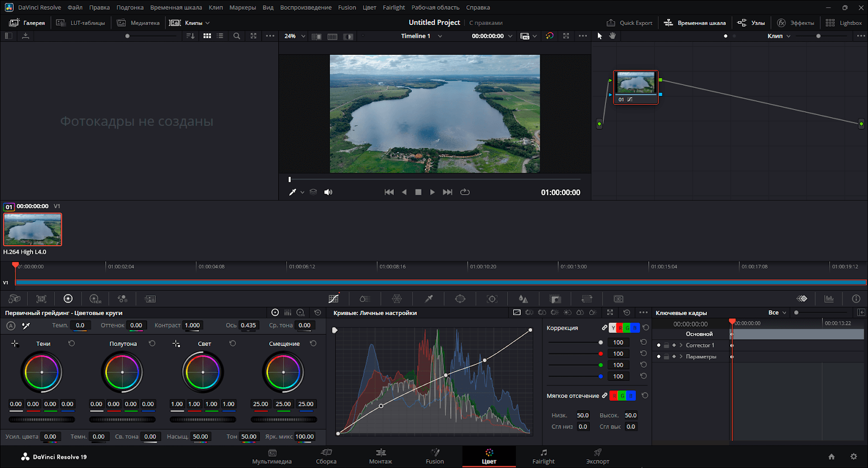
Task: Stop viewer playback
Action: pyautogui.click(x=418, y=192)
